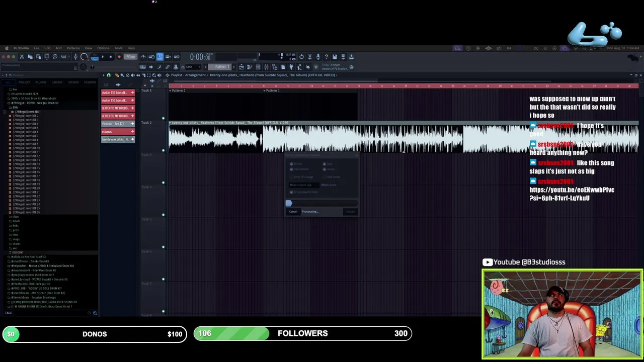This screenshot has width=644, height=362.
Task: Click the Paste icon in toolbar
Action: pyautogui.click(x=38, y=57)
